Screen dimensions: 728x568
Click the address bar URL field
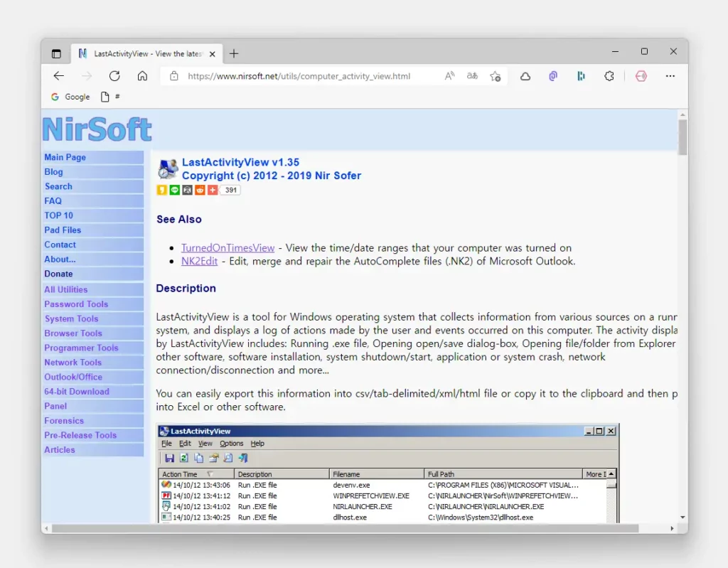299,76
